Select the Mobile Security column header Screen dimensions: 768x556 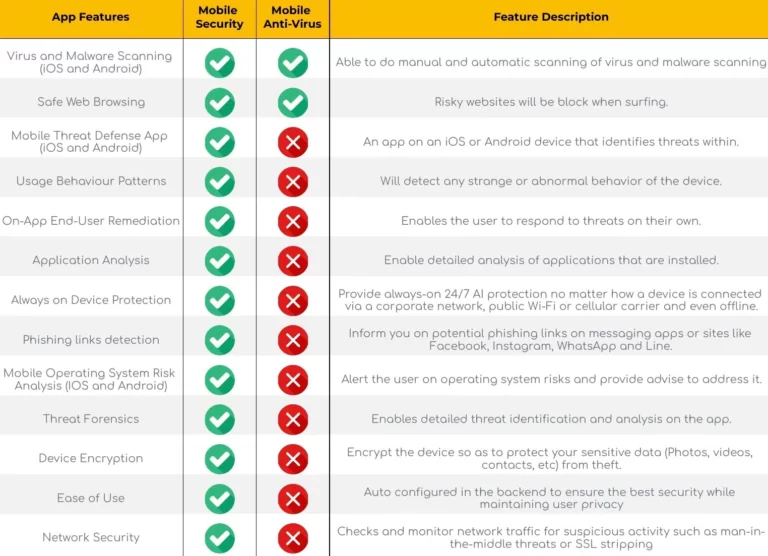click(x=220, y=17)
